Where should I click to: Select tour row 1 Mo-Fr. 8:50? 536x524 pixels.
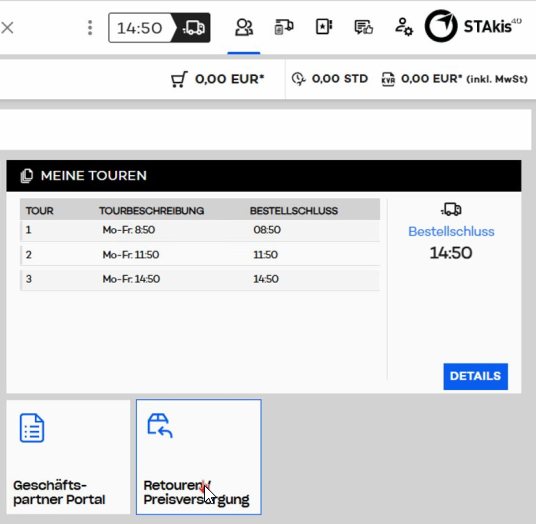[x=200, y=231]
